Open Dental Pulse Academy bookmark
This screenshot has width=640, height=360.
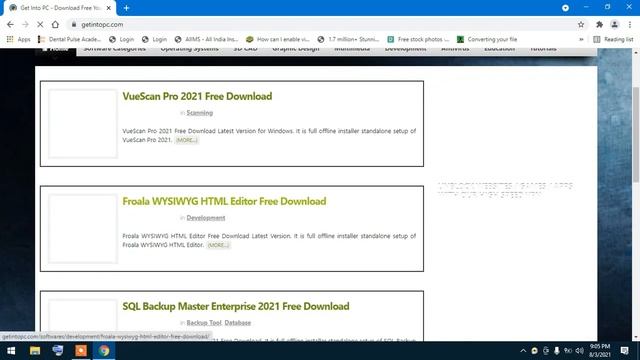69,39
